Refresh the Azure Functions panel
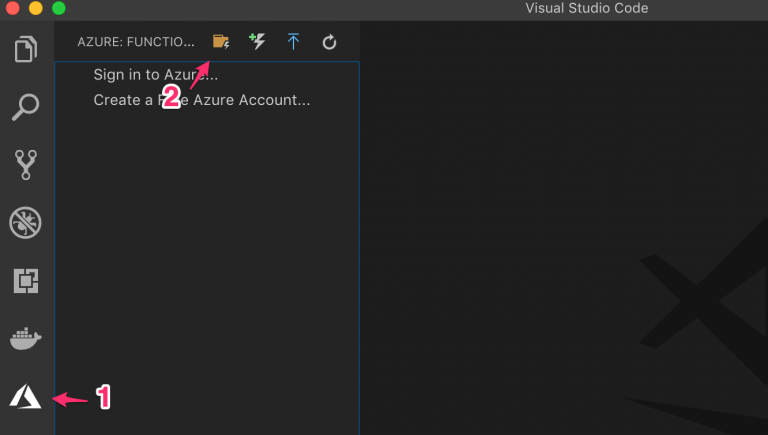The height and width of the screenshot is (435, 768). tap(329, 42)
